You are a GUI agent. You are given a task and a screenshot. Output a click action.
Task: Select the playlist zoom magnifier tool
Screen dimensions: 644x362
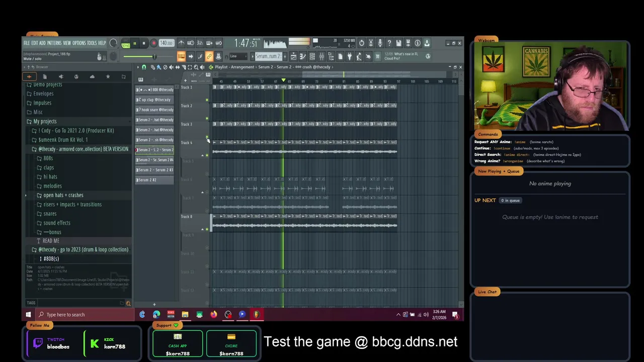tap(197, 67)
